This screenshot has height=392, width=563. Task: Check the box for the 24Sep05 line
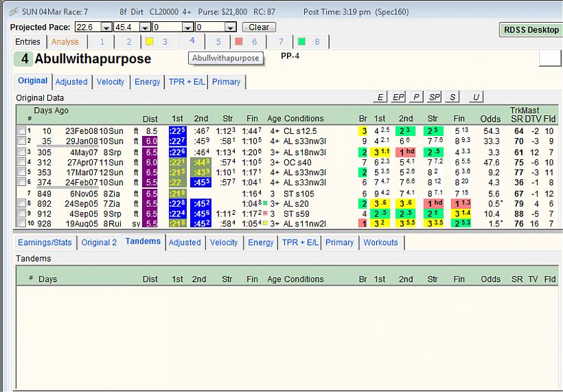(21, 203)
